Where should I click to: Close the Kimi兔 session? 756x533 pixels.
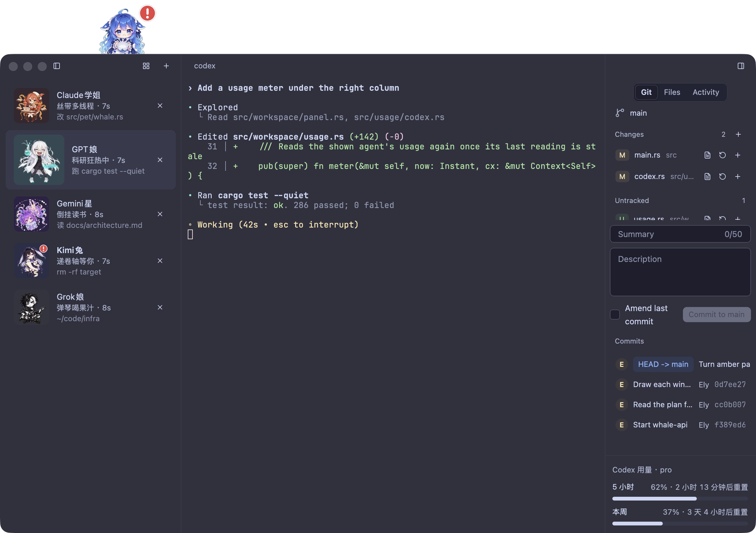point(160,261)
